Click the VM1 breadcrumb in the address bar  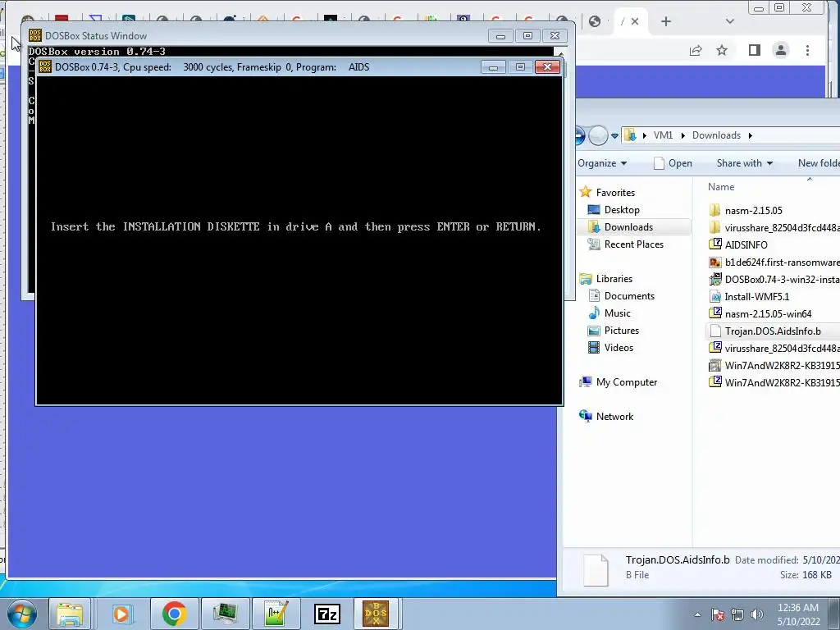[663, 135]
